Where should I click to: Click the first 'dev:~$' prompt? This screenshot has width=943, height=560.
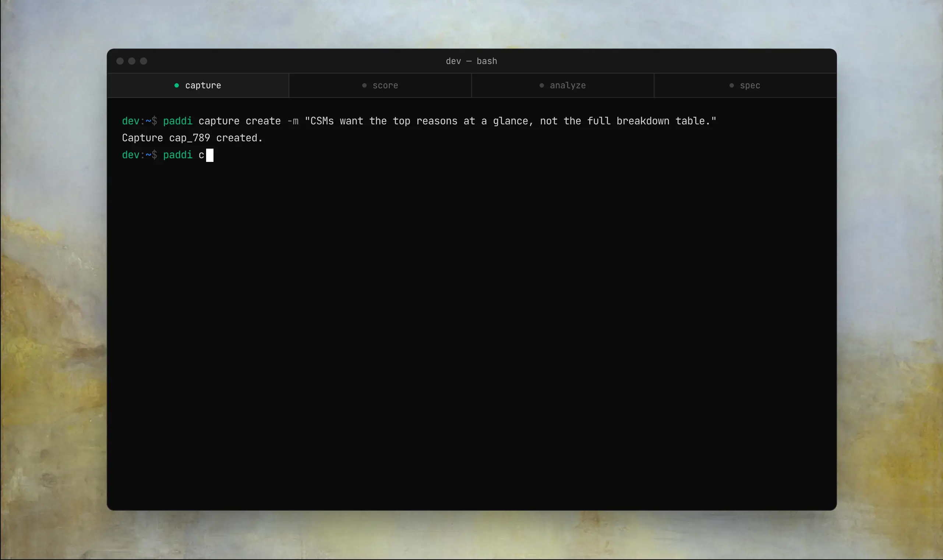(139, 121)
